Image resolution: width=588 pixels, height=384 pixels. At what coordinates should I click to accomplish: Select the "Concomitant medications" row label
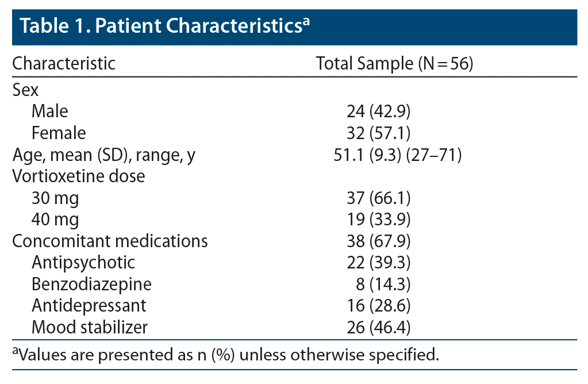(110, 241)
